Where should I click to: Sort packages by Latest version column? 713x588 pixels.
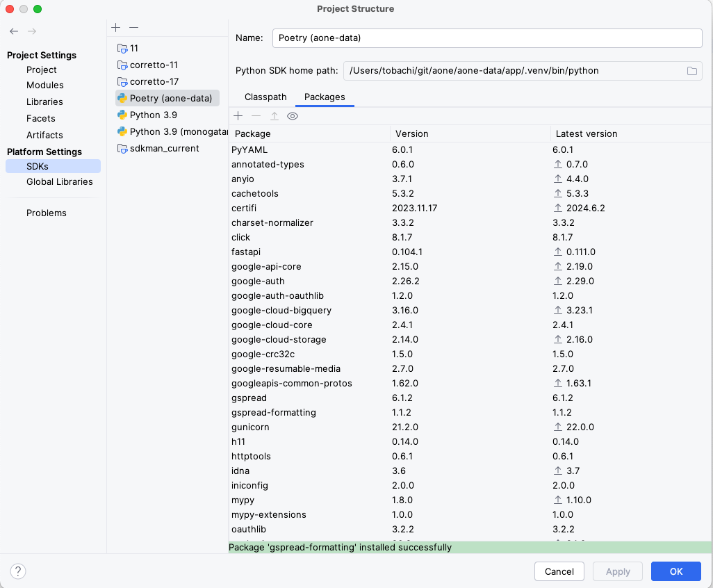click(585, 133)
